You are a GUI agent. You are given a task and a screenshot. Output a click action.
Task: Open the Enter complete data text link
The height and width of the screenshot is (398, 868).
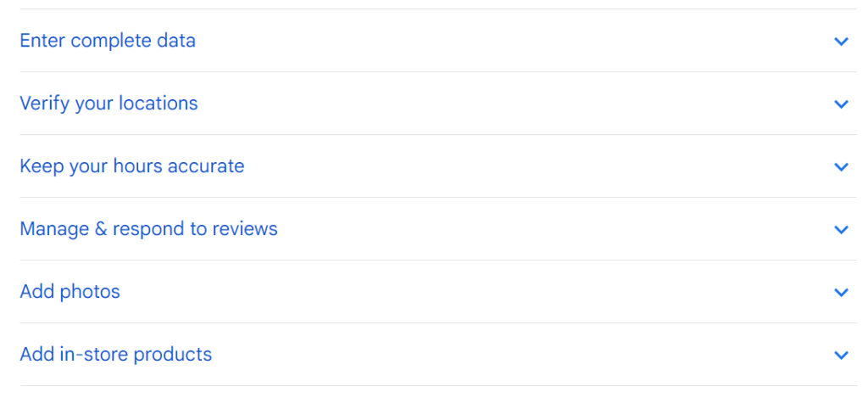click(108, 41)
